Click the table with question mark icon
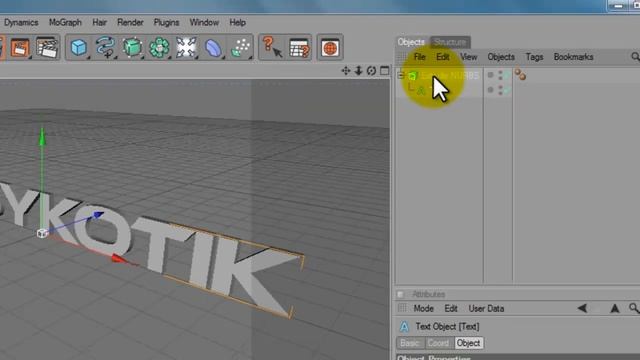The height and width of the screenshot is (360, 640). [x=300, y=48]
